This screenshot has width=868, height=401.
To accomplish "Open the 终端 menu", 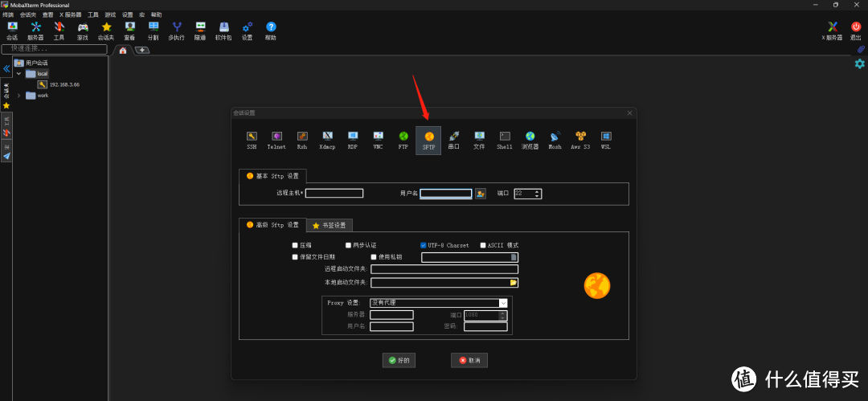I will pyautogui.click(x=8, y=15).
